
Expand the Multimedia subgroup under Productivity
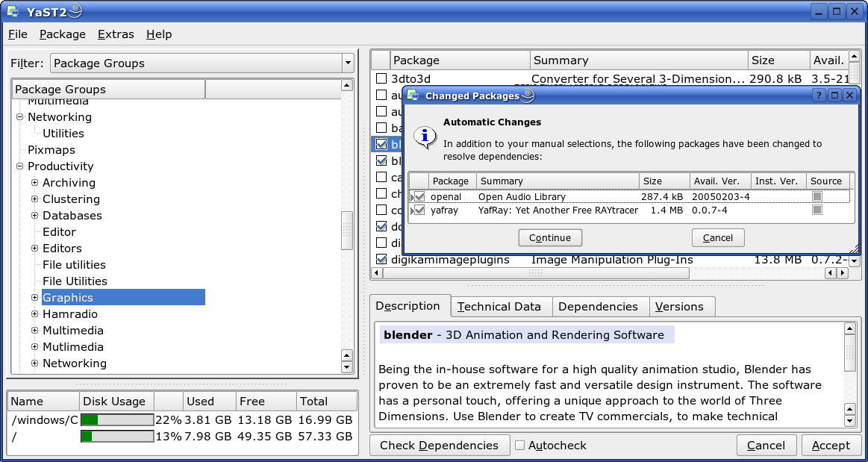pos(35,331)
